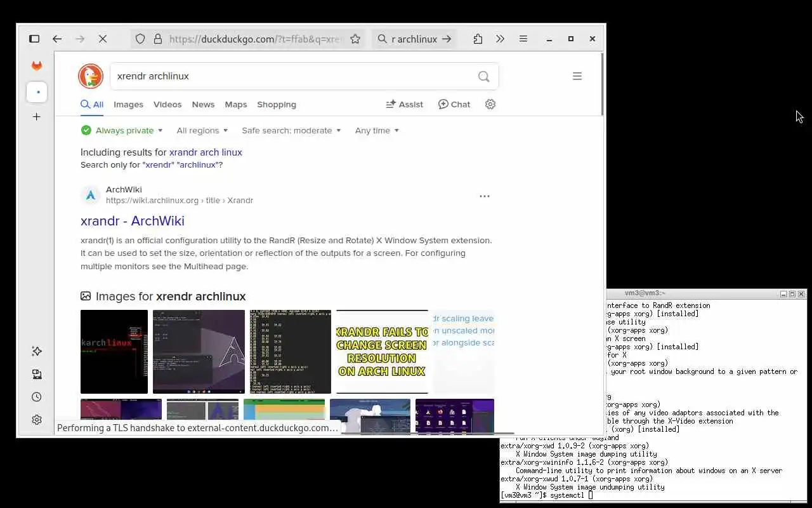The height and width of the screenshot is (508, 812).
Task: Open xrandr - ArchWiki result link
Action: pos(133,221)
